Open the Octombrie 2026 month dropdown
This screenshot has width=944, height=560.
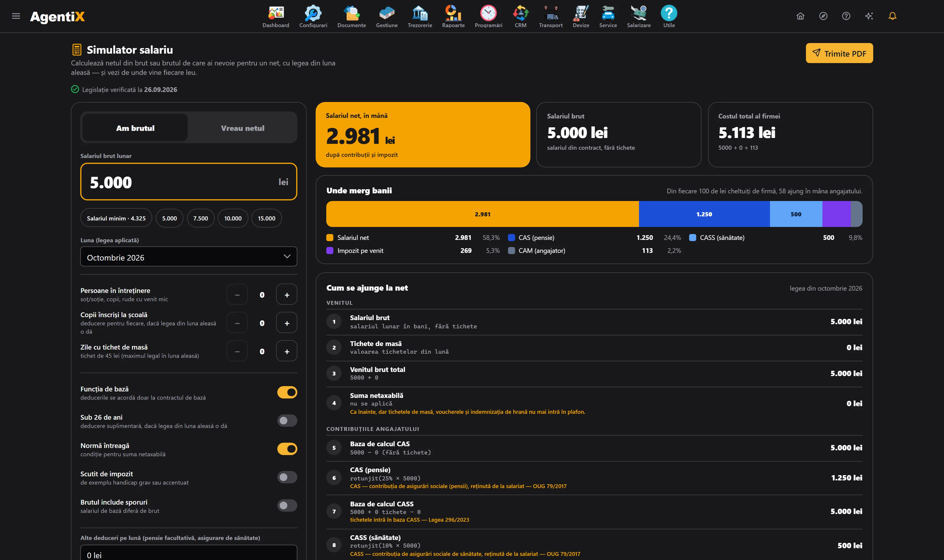click(189, 257)
